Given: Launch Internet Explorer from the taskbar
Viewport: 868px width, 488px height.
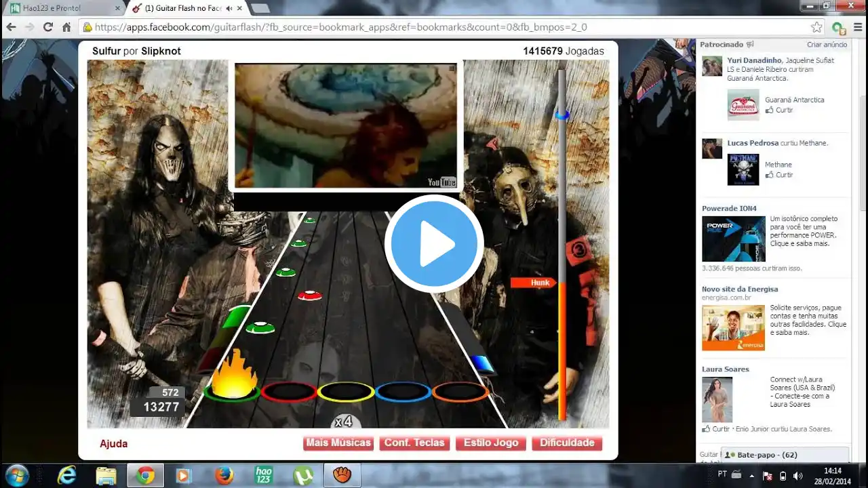Looking at the screenshot, I should point(66,475).
